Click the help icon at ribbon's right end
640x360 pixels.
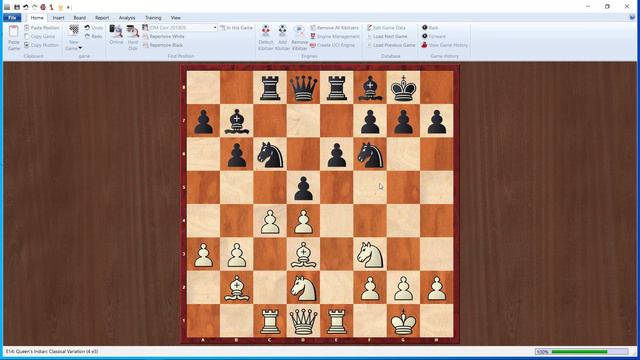point(632,18)
